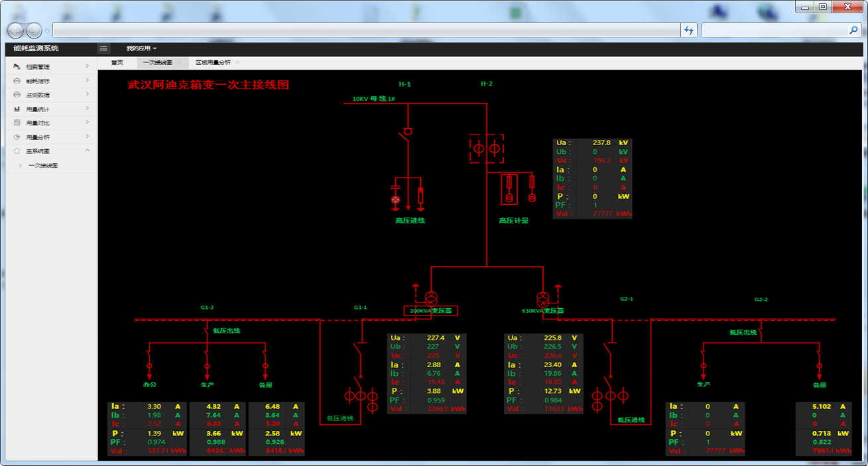Expand the 用量统计 menu chevron

click(88, 108)
